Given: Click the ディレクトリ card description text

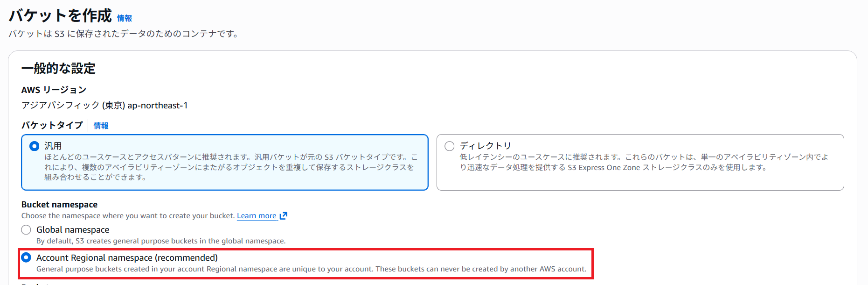Looking at the screenshot, I should [644, 162].
